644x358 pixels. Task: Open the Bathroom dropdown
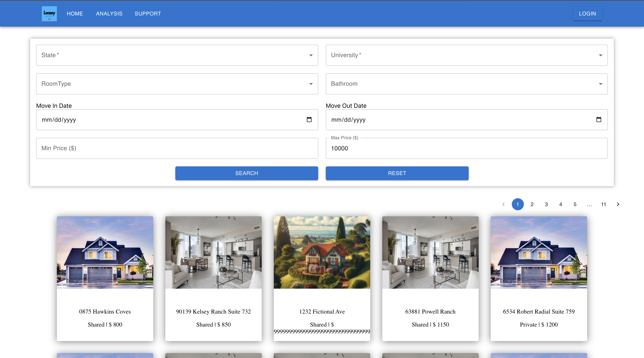click(466, 84)
